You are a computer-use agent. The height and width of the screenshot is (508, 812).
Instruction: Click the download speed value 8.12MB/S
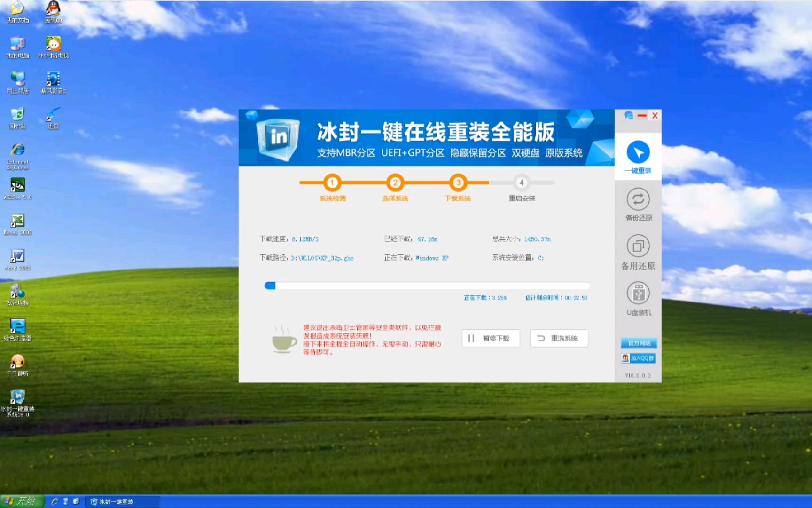pyautogui.click(x=305, y=239)
